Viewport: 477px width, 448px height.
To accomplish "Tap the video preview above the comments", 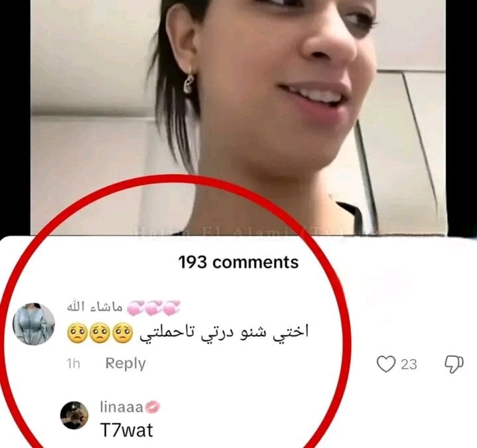I will (238, 117).
